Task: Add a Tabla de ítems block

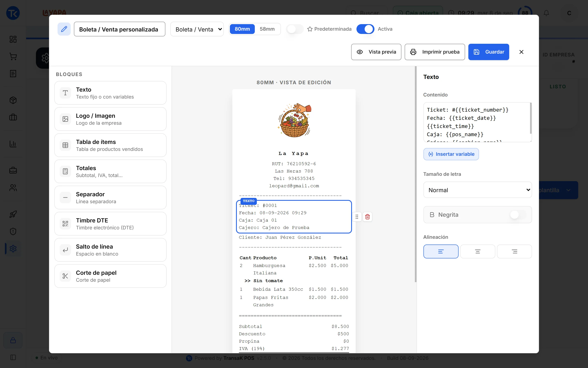Action: click(110, 145)
